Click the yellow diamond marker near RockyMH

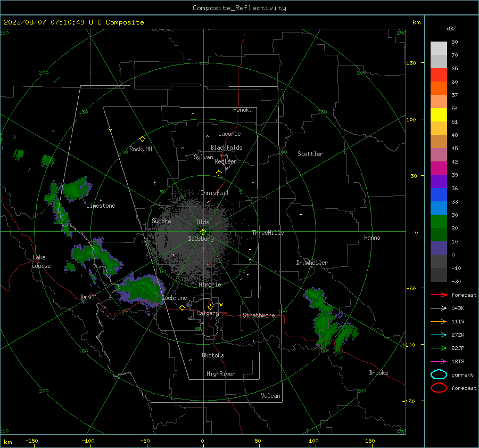click(x=142, y=139)
